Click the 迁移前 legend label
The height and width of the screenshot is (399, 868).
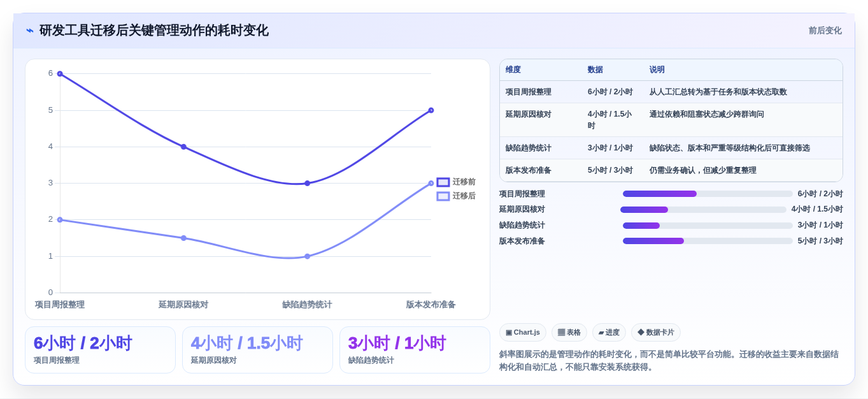click(x=464, y=182)
